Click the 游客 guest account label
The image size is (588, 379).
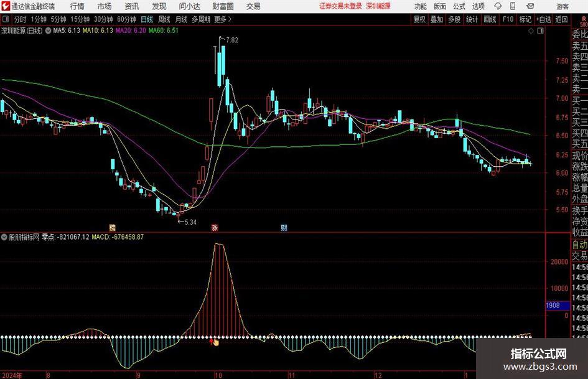[562, 6]
